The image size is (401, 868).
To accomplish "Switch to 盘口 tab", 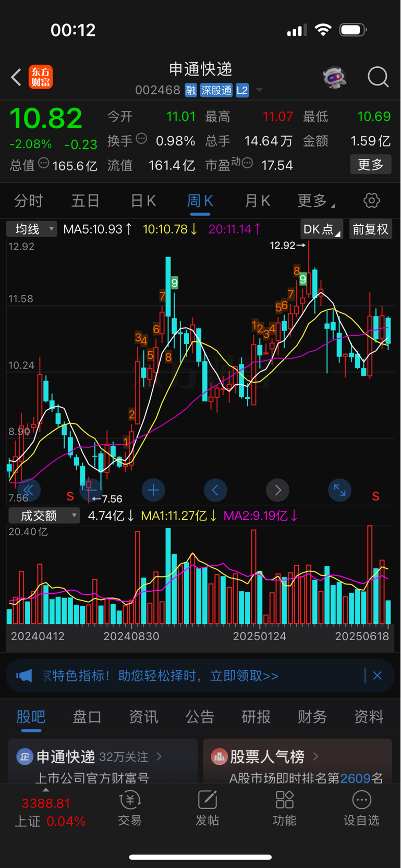I will pos(87,717).
